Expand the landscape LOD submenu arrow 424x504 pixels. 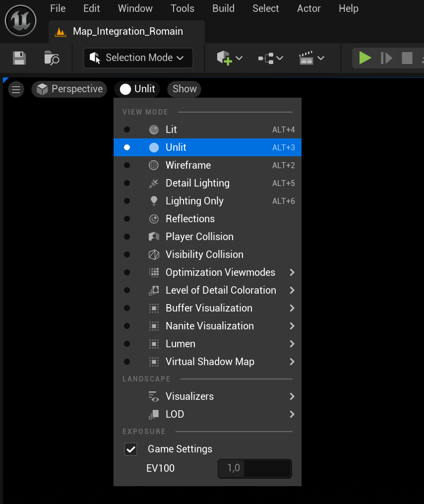(292, 414)
